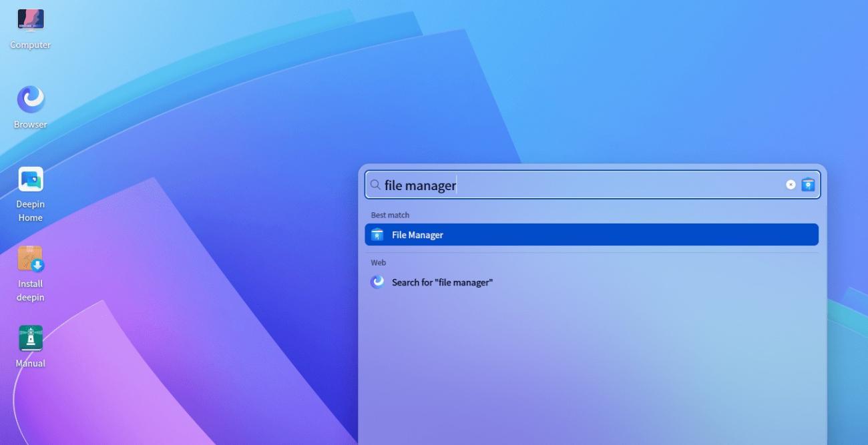Open the File Manager best match result

pyautogui.click(x=592, y=235)
